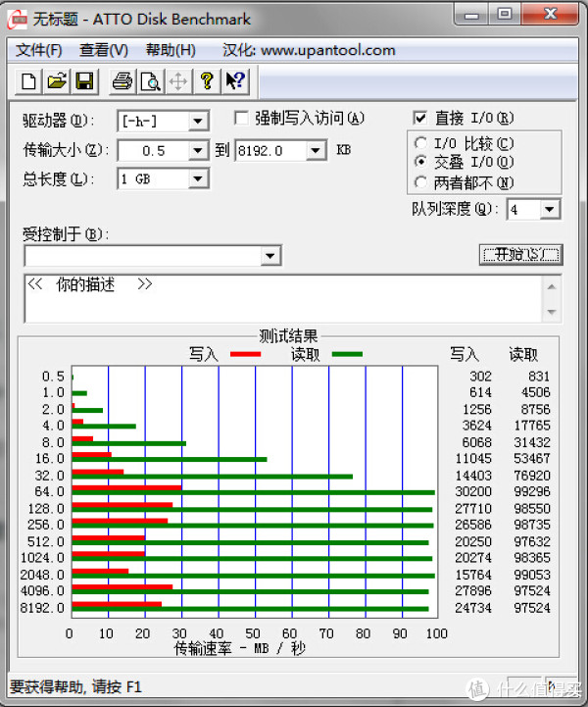The width and height of the screenshot is (588, 707).
Task: Click the New document toolbar icon
Action: [x=28, y=81]
